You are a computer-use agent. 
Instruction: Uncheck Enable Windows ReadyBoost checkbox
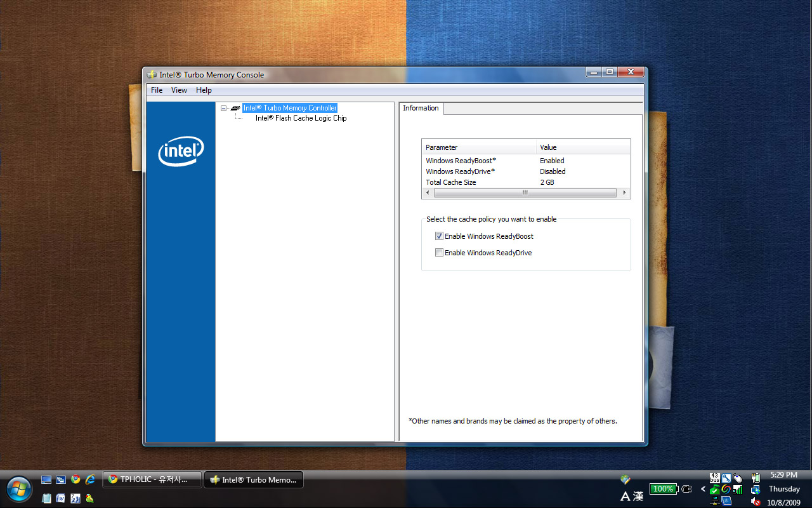pyautogui.click(x=439, y=236)
